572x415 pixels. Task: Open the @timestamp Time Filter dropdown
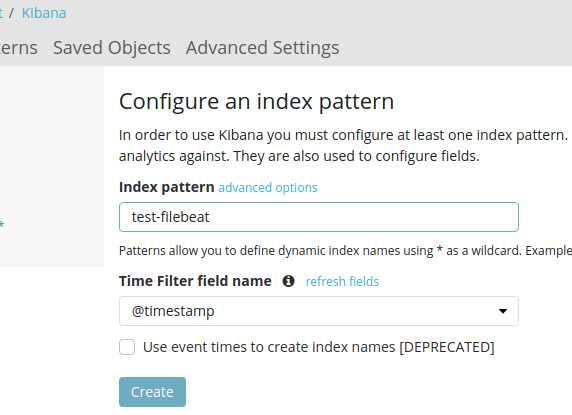(x=318, y=311)
